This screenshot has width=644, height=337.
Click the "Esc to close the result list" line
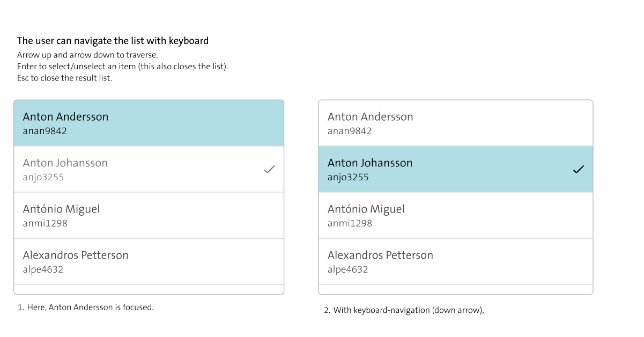pyautogui.click(x=64, y=78)
